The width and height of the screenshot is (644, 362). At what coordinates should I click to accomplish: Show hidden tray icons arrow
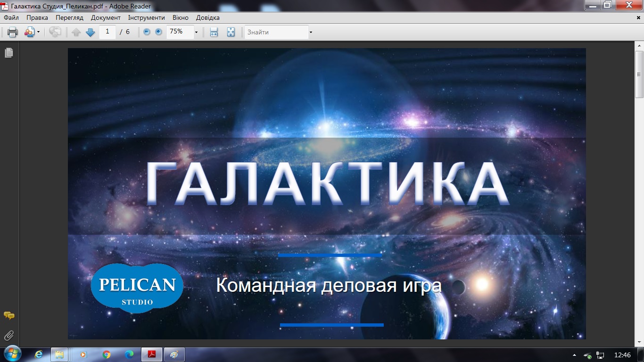(x=574, y=355)
